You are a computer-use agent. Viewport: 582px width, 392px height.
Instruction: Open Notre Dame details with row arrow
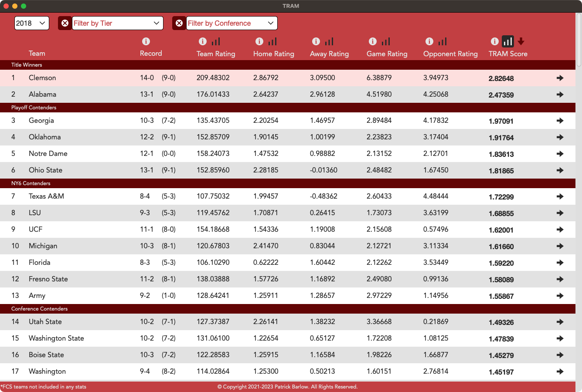pyautogui.click(x=560, y=154)
